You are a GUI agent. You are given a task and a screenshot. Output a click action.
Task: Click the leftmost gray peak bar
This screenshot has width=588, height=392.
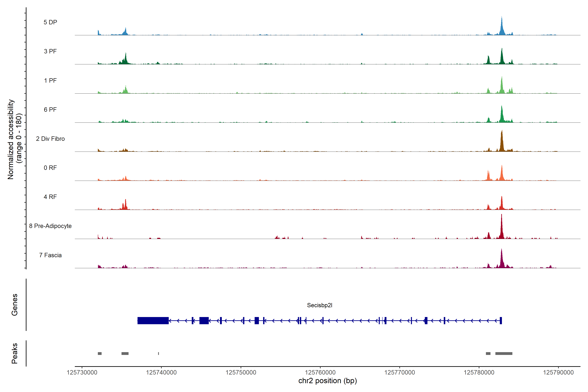99,353
